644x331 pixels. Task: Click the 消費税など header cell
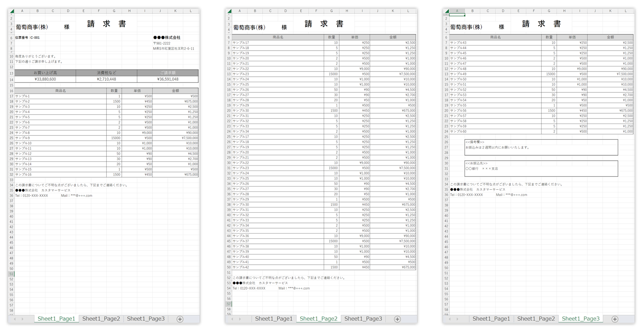point(106,73)
